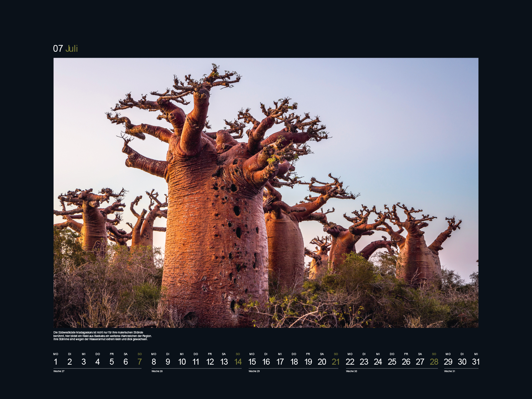
Task: Choose Sunday 14 highlighted in green
Action: (x=238, y=362)
